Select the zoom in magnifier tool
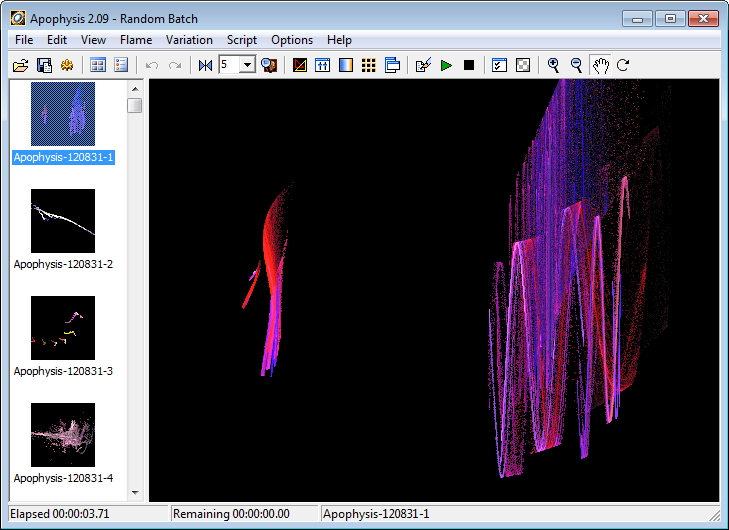 553,65
